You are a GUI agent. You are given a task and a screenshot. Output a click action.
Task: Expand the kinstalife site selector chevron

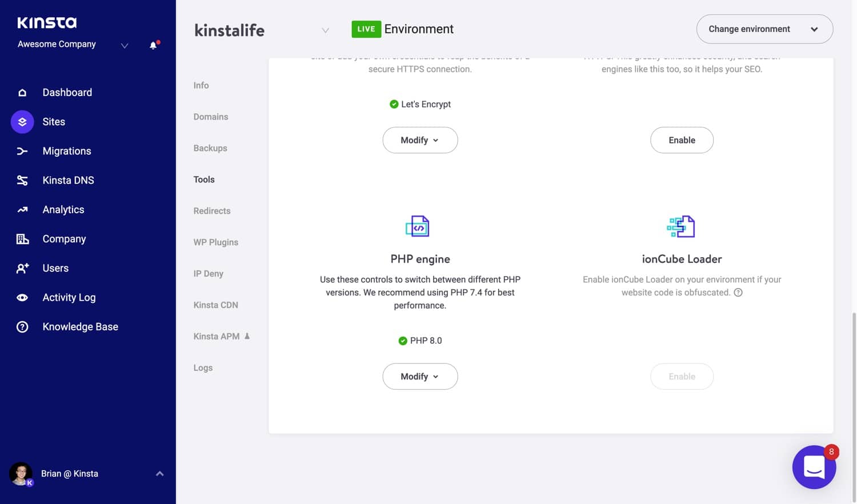click(x=325, y=30)
